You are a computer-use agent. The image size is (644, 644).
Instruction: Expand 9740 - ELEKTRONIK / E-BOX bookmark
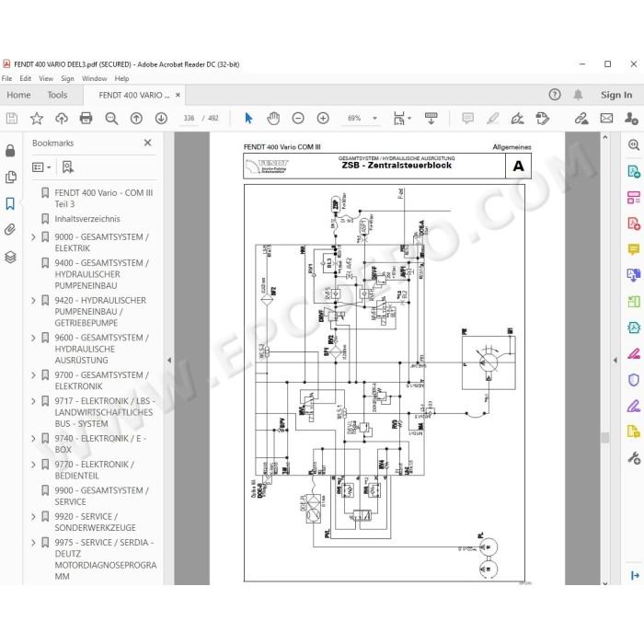tap(34, 439)
